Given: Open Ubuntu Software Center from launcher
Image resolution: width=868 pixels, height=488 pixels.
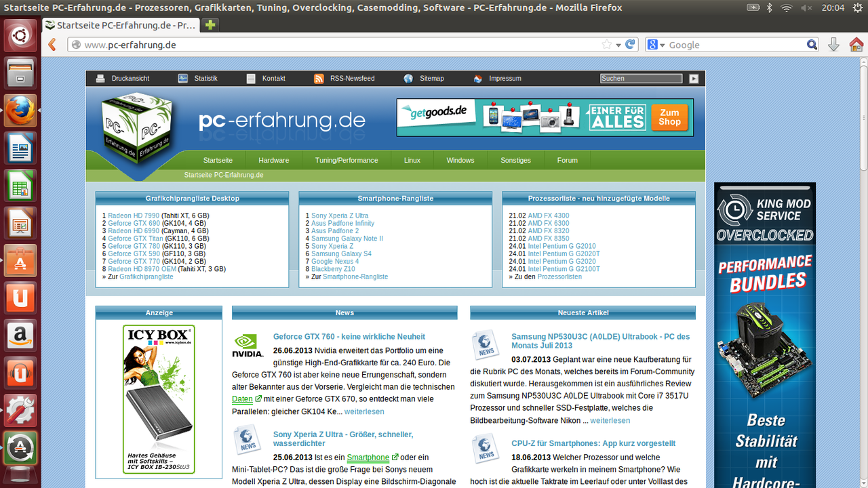Looking at the screenshot, I should click(20, 260).
